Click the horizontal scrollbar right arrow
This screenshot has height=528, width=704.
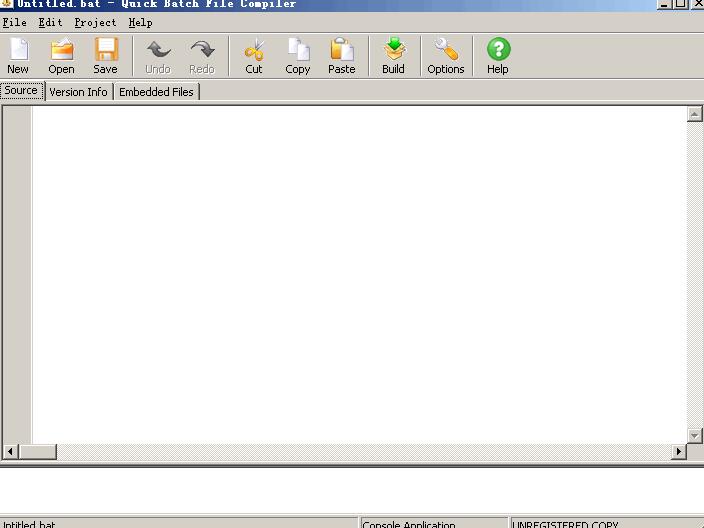pyautogui.click(x=679, y=452)
